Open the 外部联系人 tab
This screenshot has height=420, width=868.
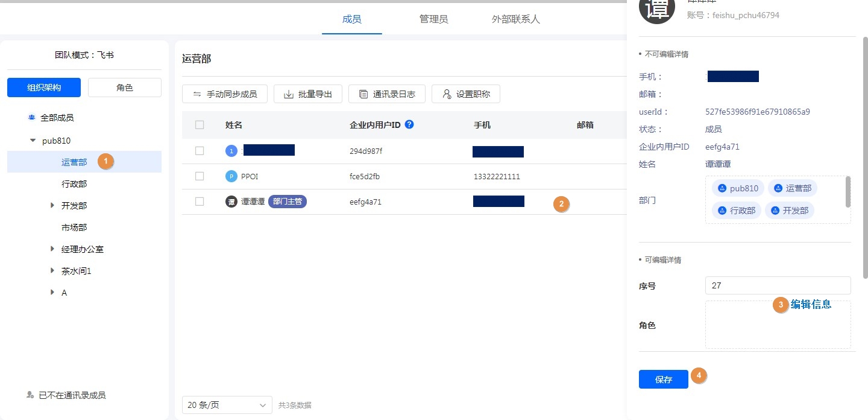click(x=515, y=19)
